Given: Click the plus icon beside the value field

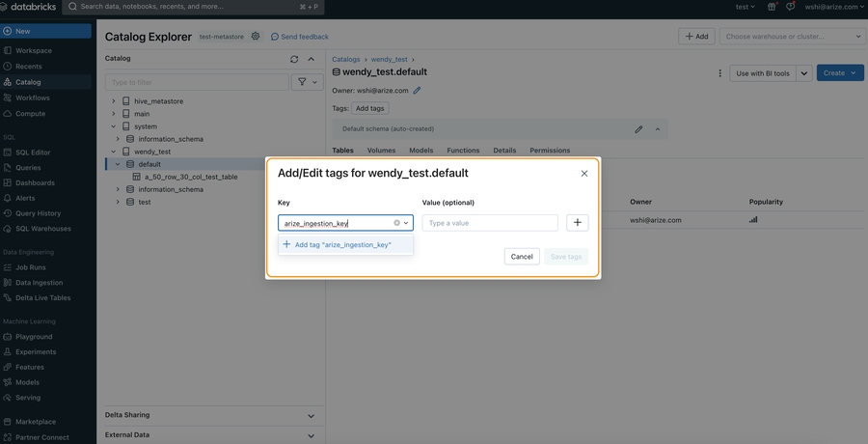Looking at the screenshot, I should tap(578, 222).
